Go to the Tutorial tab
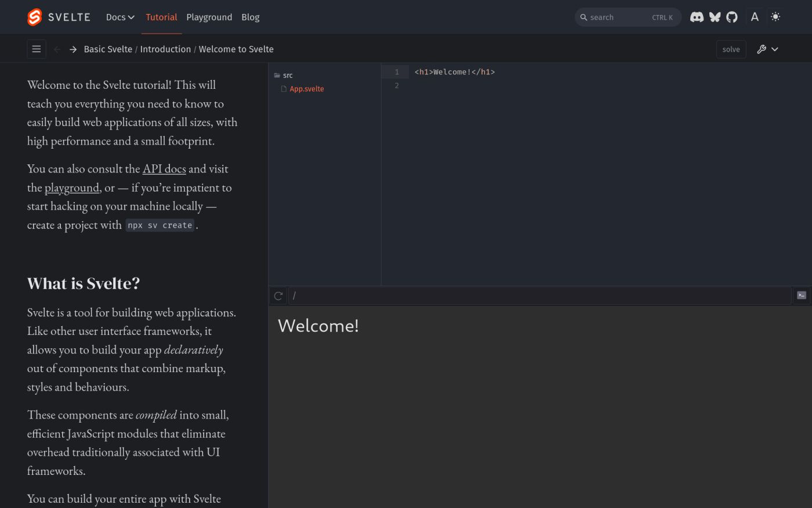Image resolution: width=812 pixels, height=508 pixels. tap(161, 17)
